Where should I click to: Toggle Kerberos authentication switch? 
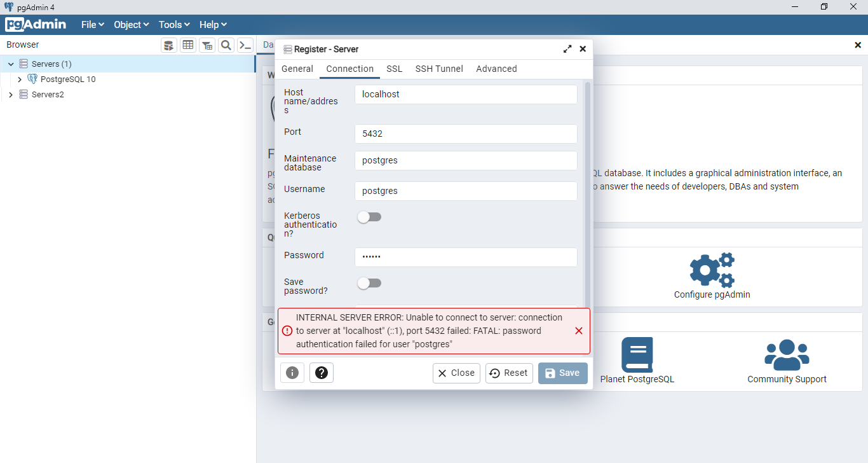(369, 217)
